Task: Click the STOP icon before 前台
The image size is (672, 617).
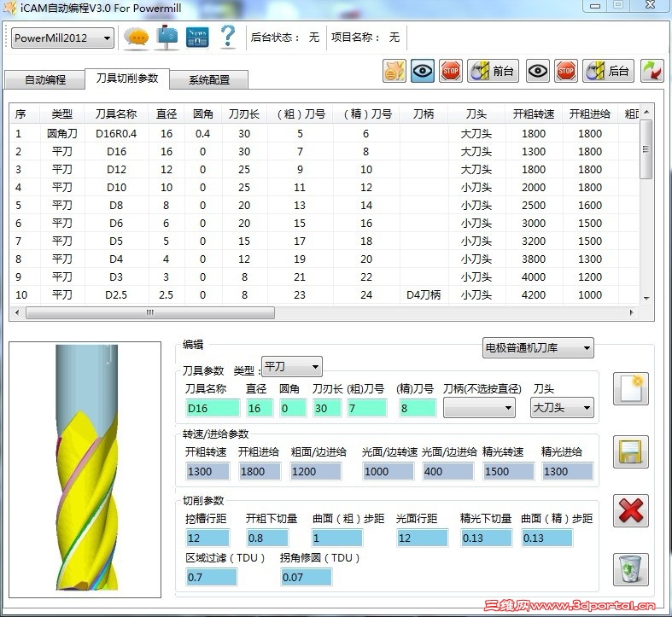Action: coord(451,71)
